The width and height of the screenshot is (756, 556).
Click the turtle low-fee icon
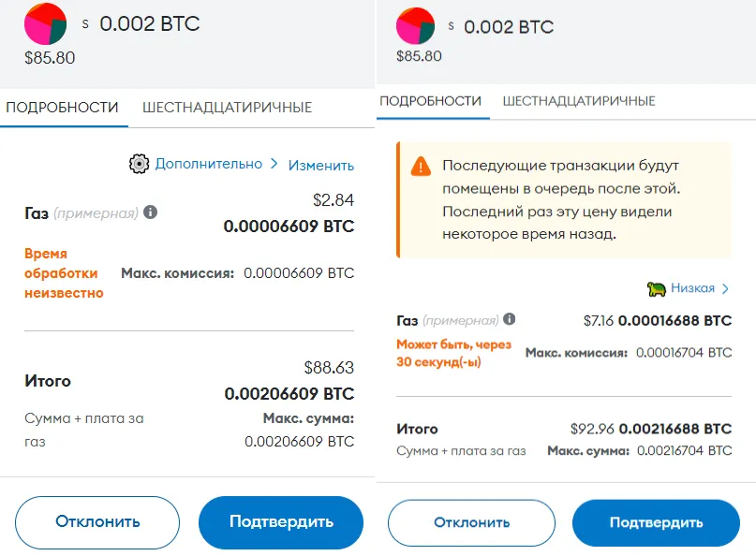coord(656,288)
